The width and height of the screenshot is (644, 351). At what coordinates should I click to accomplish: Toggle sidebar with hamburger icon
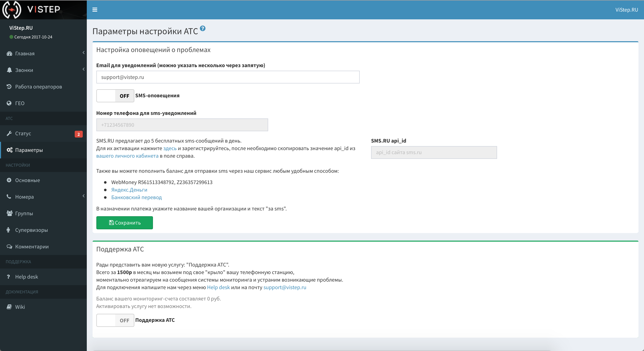[x=95, y=10]
